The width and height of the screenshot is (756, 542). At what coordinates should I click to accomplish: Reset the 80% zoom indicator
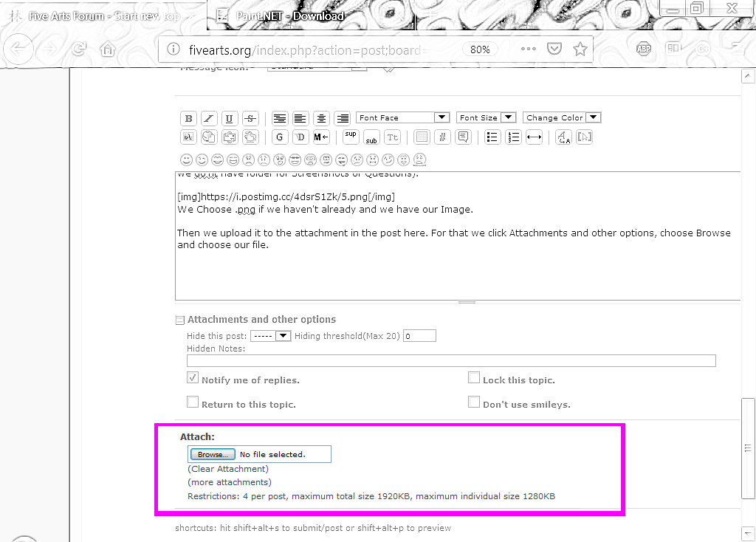tap(480, 49)
